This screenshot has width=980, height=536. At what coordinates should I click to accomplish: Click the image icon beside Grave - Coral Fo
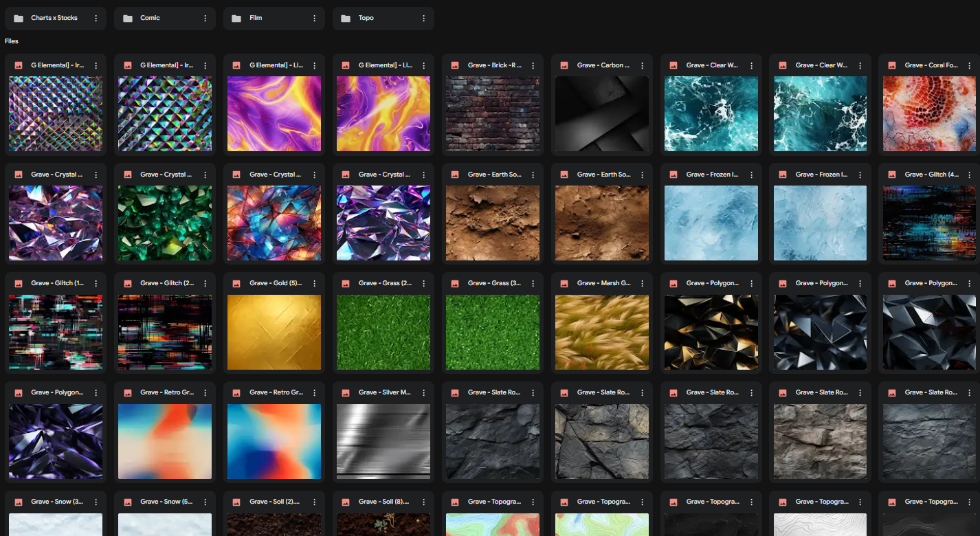pos(892,65)
